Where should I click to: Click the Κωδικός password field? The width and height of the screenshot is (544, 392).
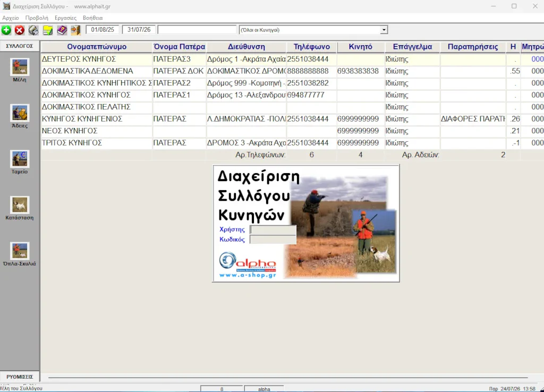(x=273, y=240)
